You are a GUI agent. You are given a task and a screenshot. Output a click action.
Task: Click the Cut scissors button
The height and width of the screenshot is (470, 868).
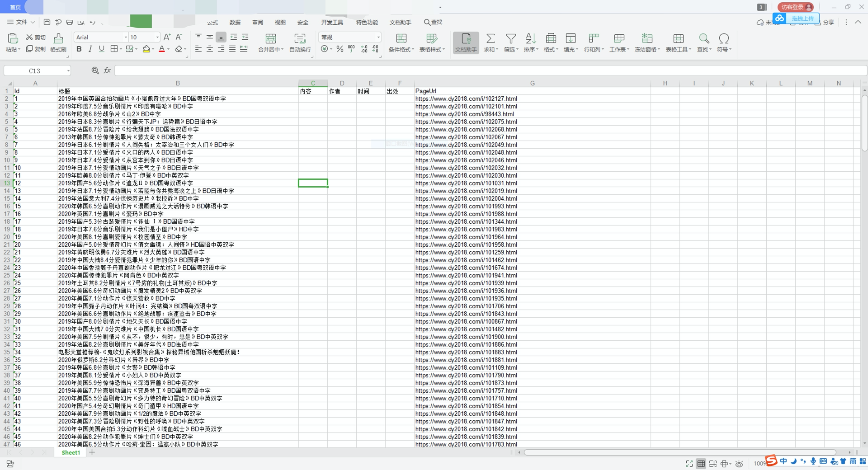pos(36,37)
